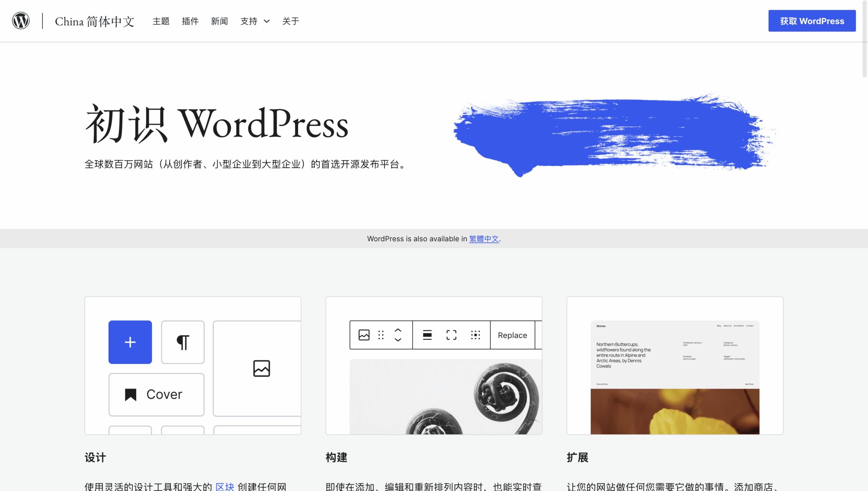Click the image block icon in toolbar

click(x=364, y=335)
